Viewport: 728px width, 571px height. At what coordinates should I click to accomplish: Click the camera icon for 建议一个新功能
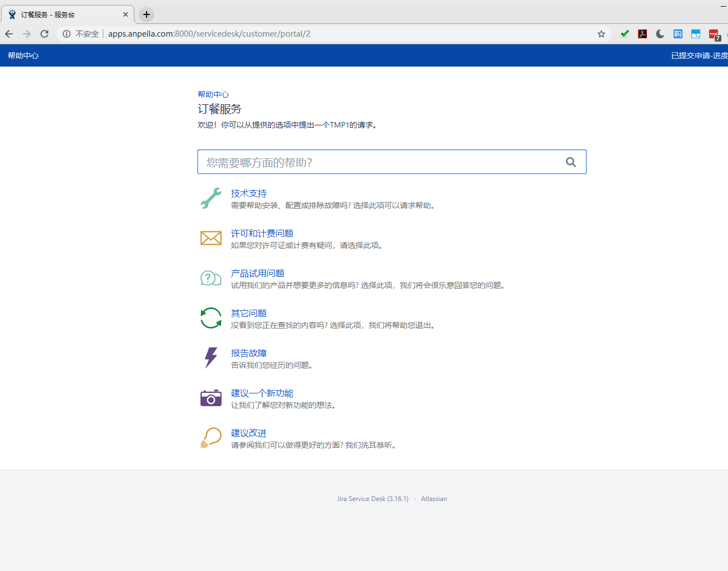click(211, 398)
